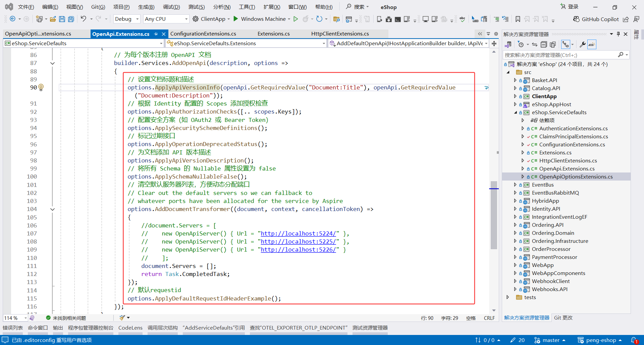Open the GitHub Copilot button
644x345 pixels.
click(596, 19)
